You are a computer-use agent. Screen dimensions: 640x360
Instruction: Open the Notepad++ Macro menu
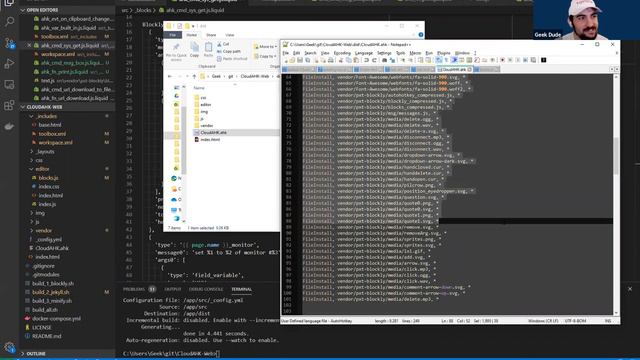tap(415, 53)
